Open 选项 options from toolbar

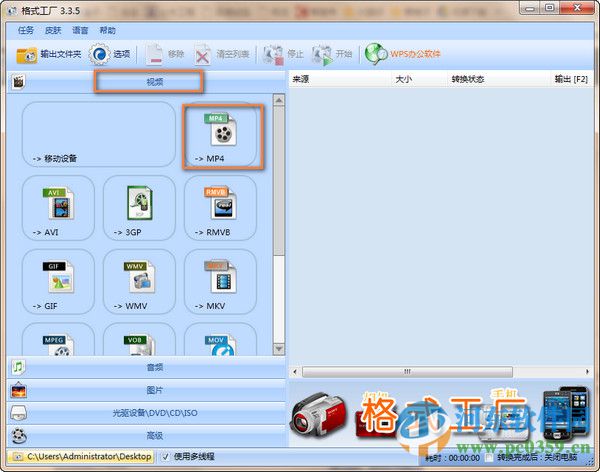112,54
